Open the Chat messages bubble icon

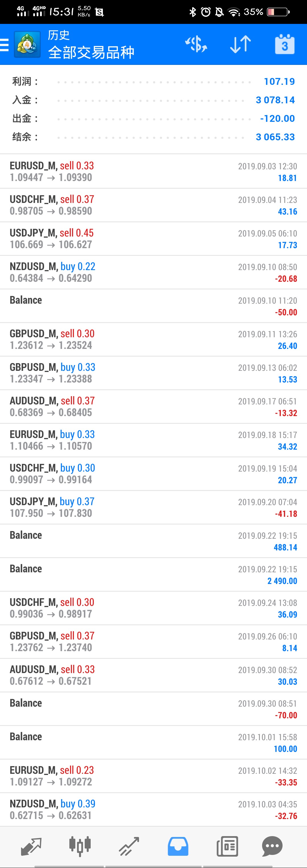coord(272,846)
